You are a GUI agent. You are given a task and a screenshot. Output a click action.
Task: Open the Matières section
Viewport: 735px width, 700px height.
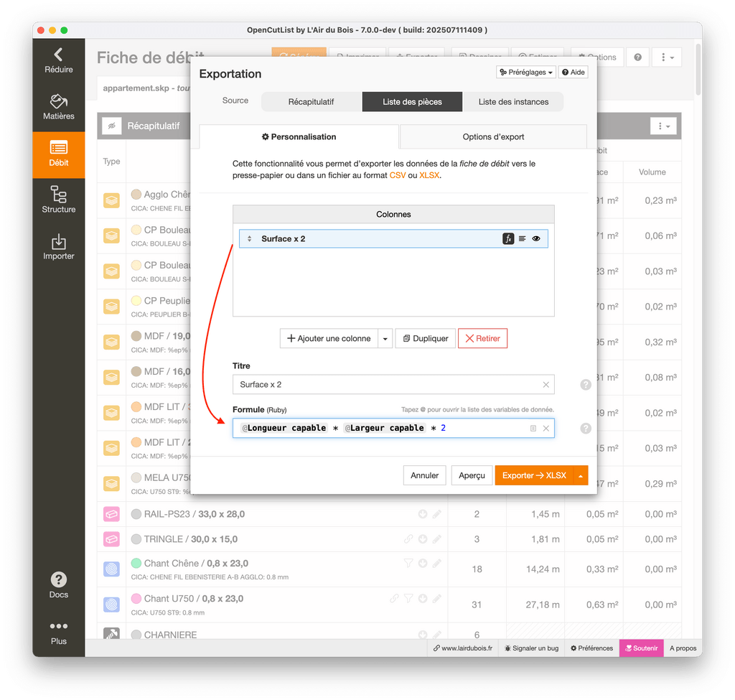[x=59, y=108]
